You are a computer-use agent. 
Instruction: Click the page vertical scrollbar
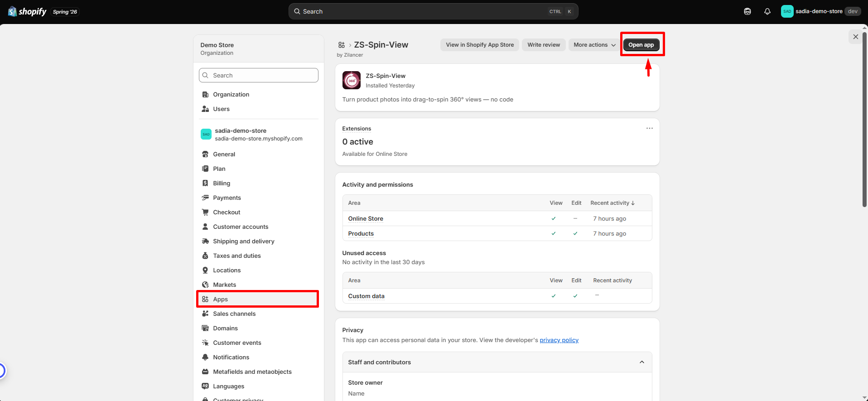864,118
